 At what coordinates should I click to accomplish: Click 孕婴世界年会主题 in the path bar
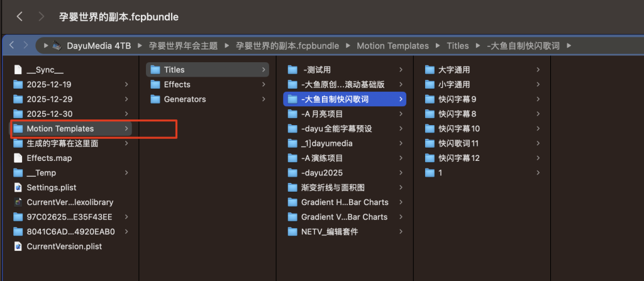[x=183, y=45]
